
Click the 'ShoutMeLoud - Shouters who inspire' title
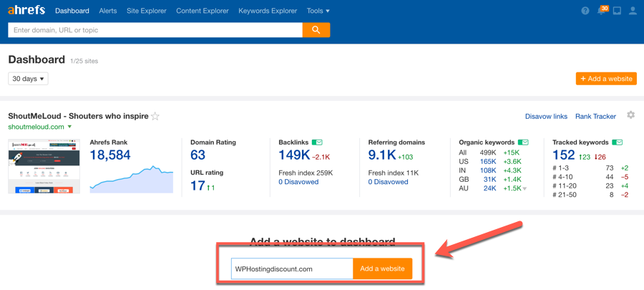[x=78, y=116]
